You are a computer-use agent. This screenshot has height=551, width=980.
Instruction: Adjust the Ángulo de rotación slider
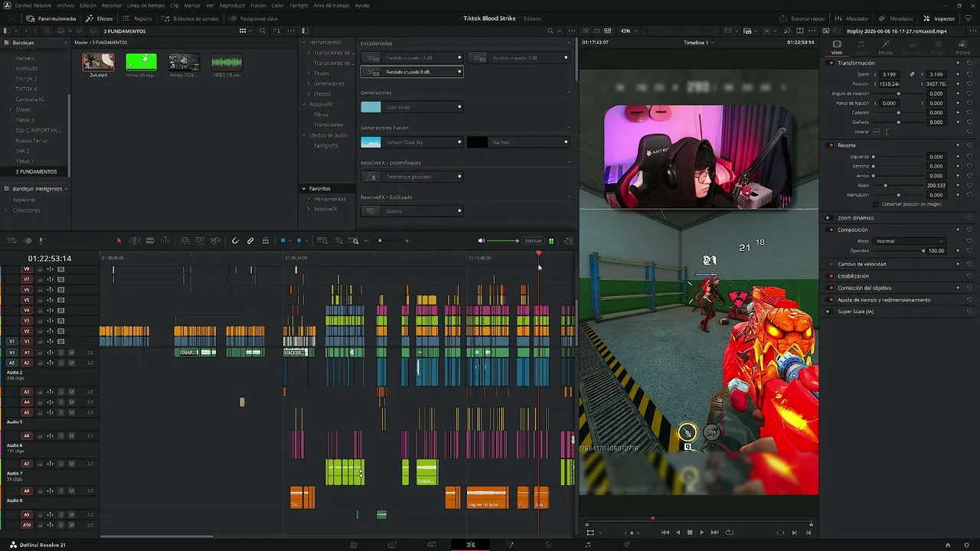point(898,93)
